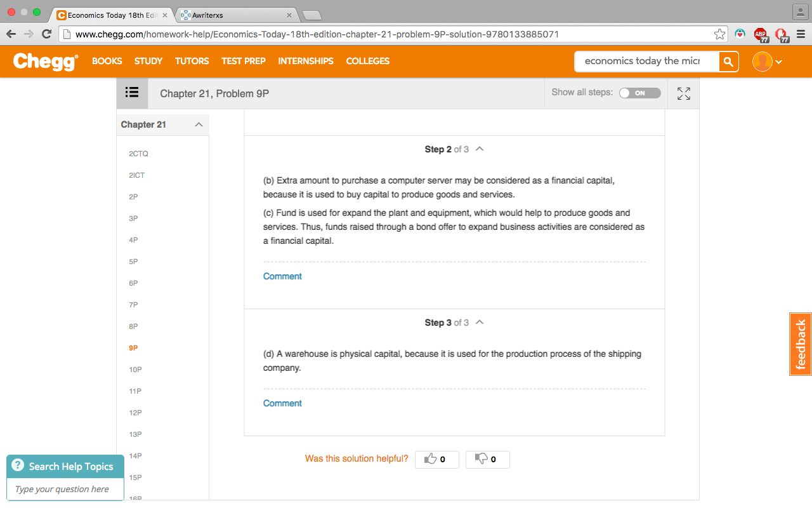Click the Comment link under Step 2
This screenshot has height=508, width=812.
coord(282,276)
